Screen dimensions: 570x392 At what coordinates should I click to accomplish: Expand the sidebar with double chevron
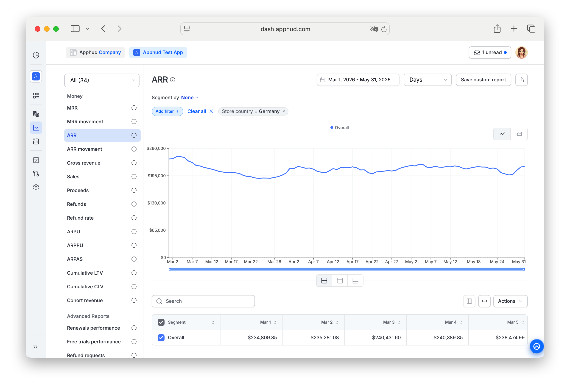pos(36,347)
